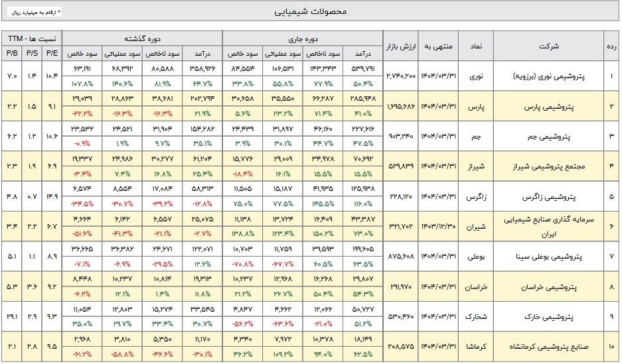This screenshot has width=622, height=364.
Task: Click the نسبت ها - TTM group header
Action: click(32, 39)
